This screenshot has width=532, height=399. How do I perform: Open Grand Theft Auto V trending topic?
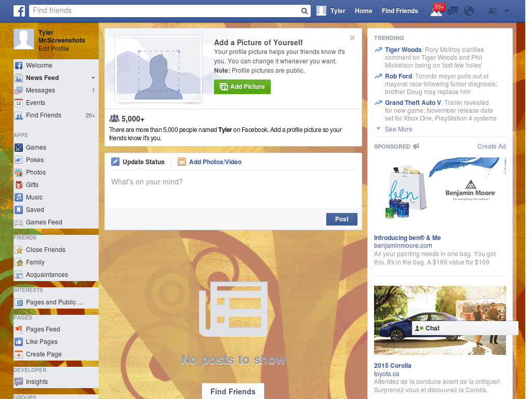413,103
